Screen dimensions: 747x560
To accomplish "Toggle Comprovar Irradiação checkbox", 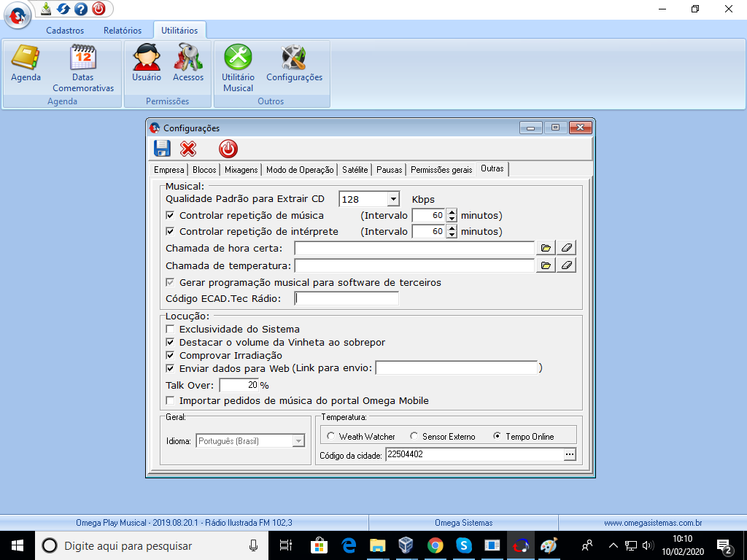I will pyautogui.click(x=171, y=356).
